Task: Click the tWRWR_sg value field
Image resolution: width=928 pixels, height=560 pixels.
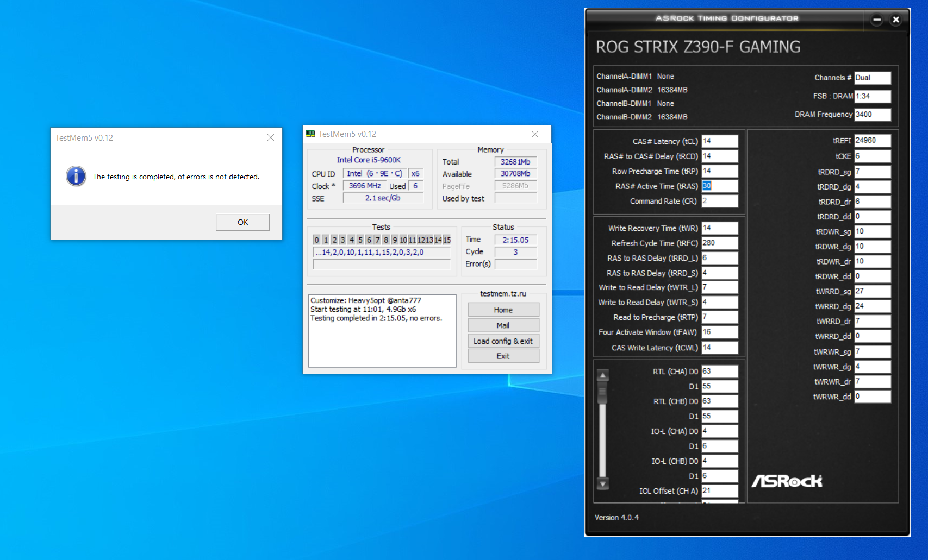Action: pyautogui.click(x=873, y=352)
